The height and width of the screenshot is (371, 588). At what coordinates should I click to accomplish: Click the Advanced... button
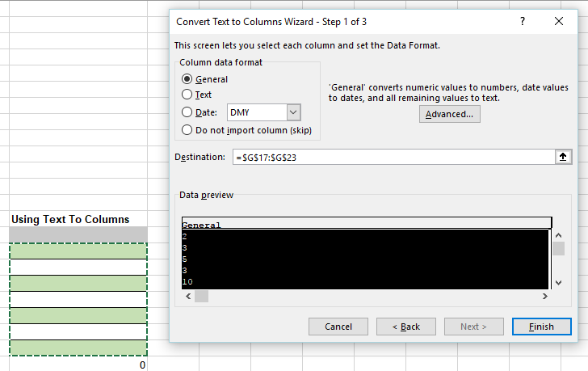pyautogui.click(x=449, y=114)
